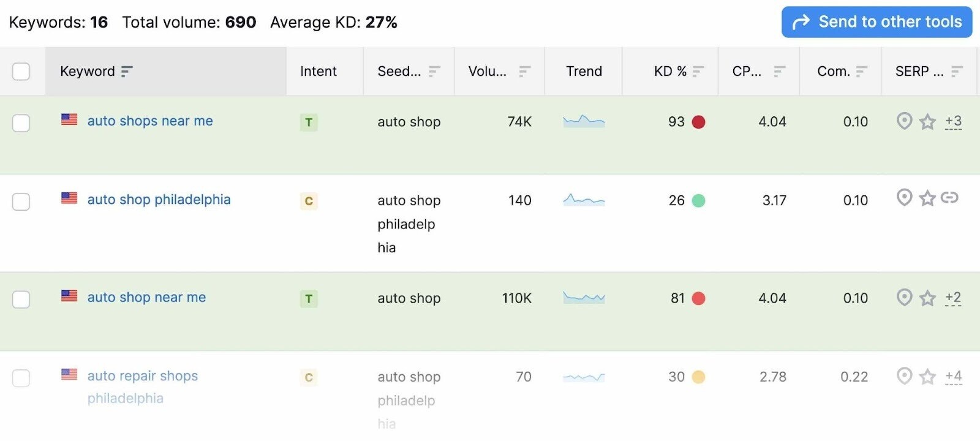
Task: Click the trend sparkline for auto shop philadelphia
Action: point(584,200)
